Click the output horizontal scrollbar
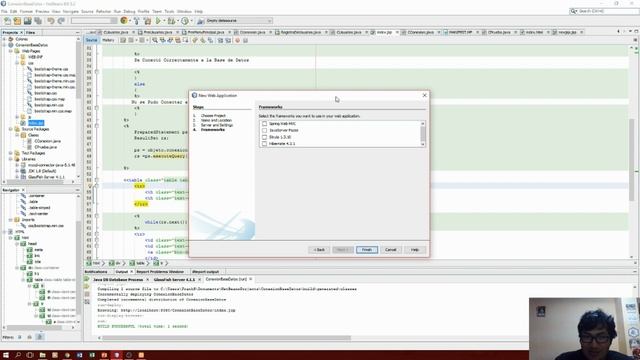640x360 pixels. [x=227, y=338]
